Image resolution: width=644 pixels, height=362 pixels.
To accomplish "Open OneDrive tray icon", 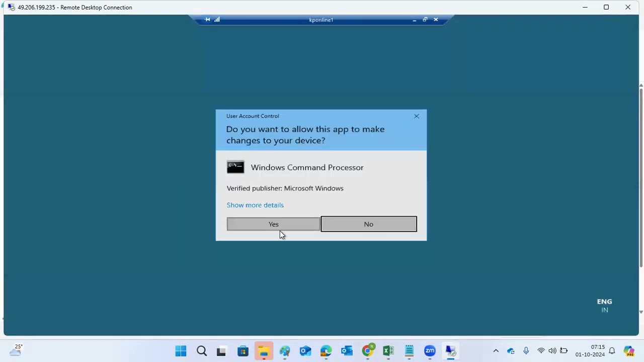I will pyautogui.click(x=511, y=351).
